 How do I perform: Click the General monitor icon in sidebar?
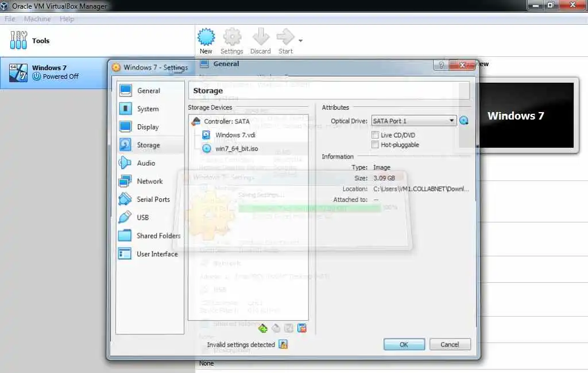(125, 90)
